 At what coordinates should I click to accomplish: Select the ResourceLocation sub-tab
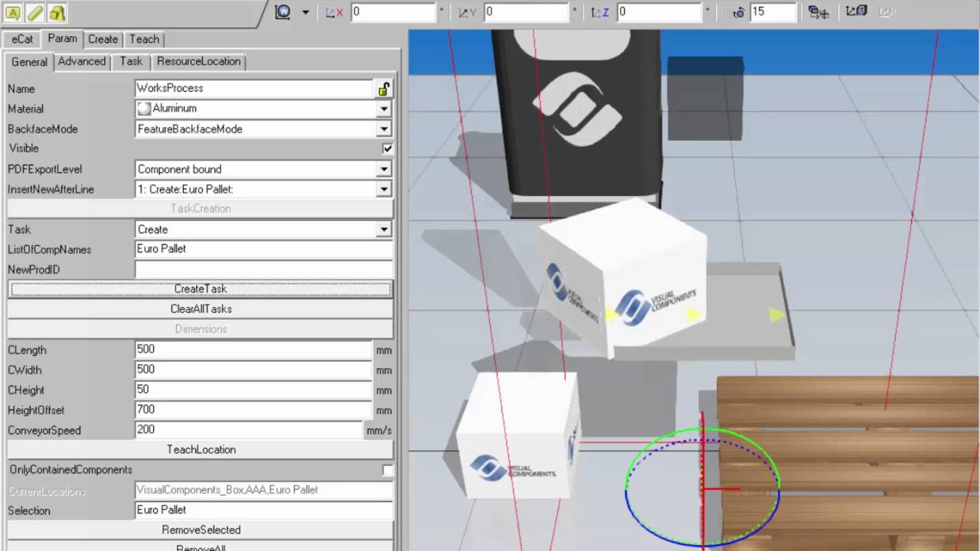click(x=198, y=61)
